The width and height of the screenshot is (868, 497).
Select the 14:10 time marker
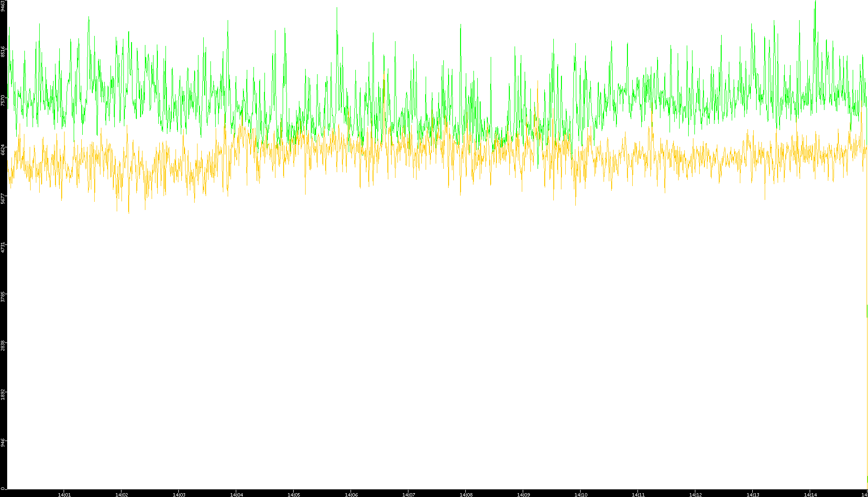[x=581, y=494]
